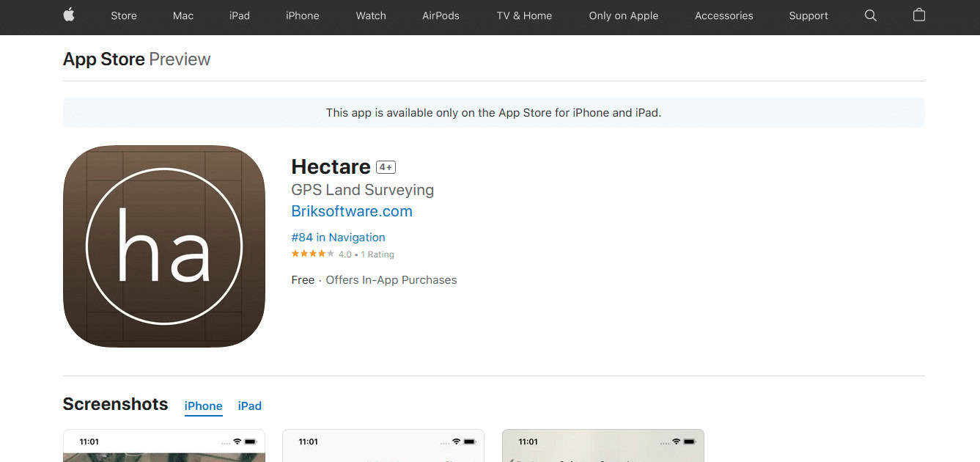Click the GPS Land Surveying subtitle

click(x=363, y=190)
